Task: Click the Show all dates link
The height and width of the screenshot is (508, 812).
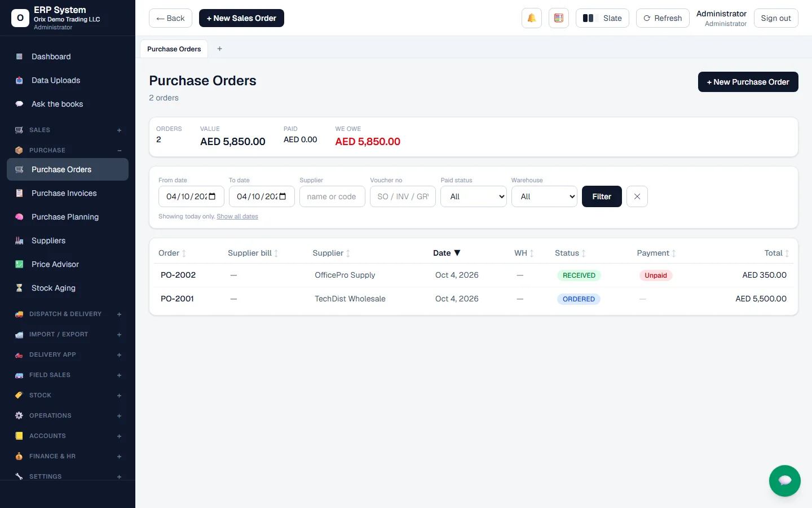Action: (x=237, y=216)
